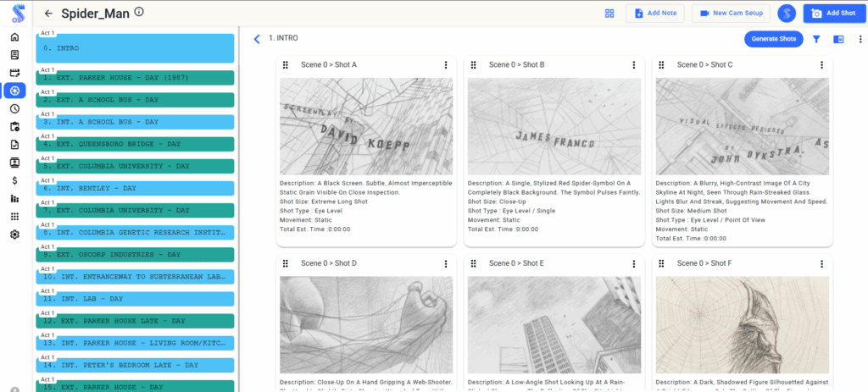
Task: Open Shot E three-dot options menu
Action: pos(634,263)
